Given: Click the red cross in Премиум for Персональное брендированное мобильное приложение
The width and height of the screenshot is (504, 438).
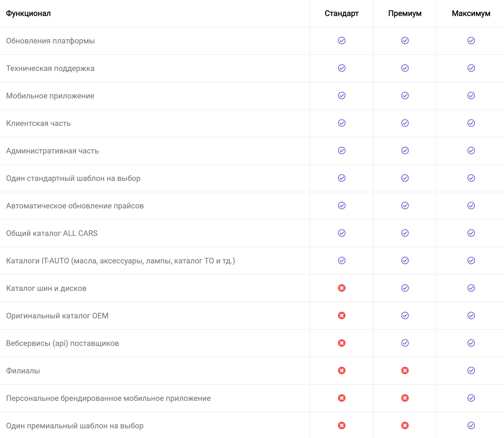Looking at the screenshot, I should (x=405, y=398).
